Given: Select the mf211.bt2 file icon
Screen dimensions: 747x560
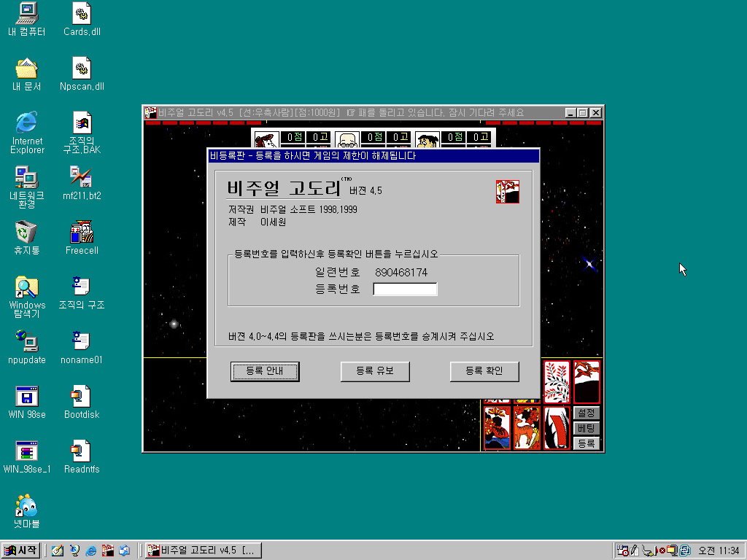Looking at the screenshot, I should click(82, 183).
